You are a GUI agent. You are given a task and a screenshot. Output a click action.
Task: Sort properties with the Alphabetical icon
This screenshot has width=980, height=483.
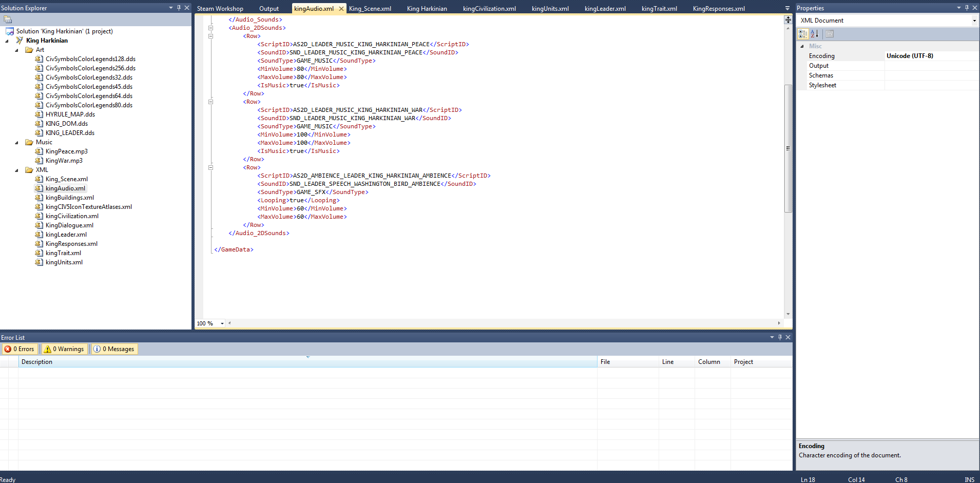click(x=815, y=34)
